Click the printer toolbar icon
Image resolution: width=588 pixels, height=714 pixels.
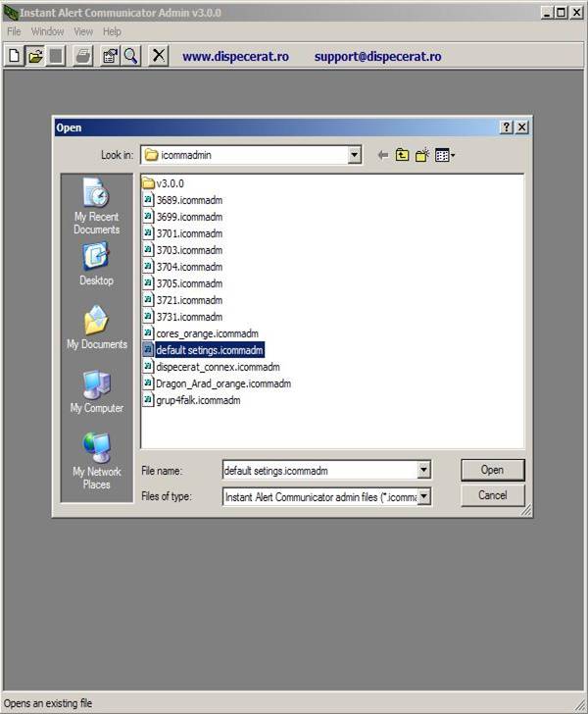pos(83,56)
